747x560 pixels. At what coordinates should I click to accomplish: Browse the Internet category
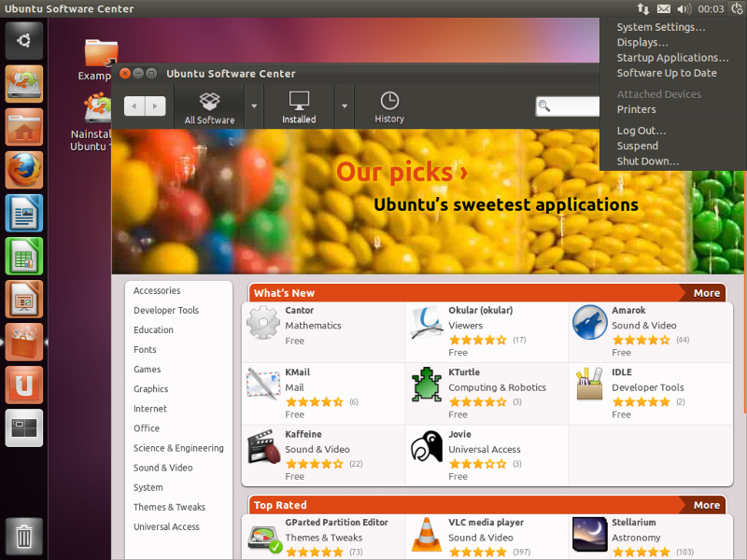pyautogui.click(x=150, y=409)
